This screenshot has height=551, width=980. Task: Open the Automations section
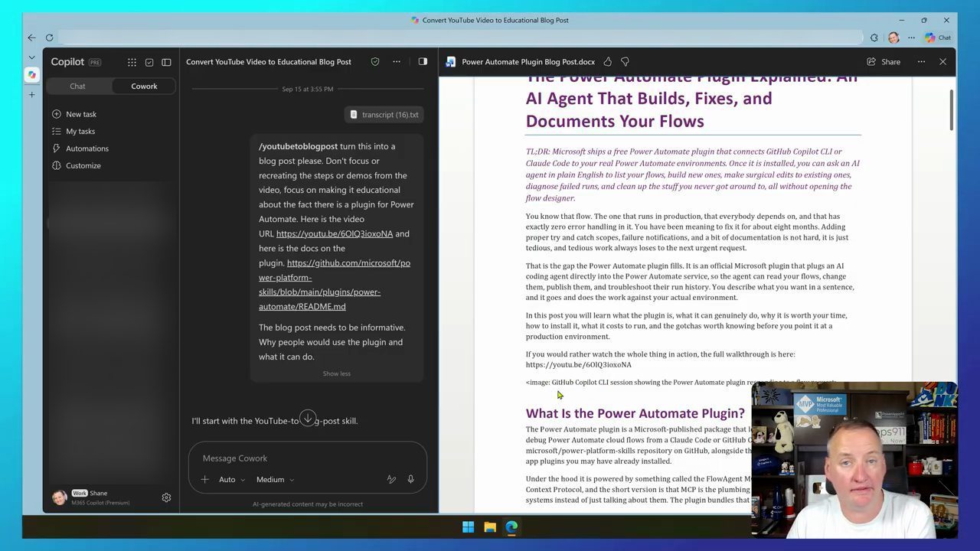click(x=80, y=148)
